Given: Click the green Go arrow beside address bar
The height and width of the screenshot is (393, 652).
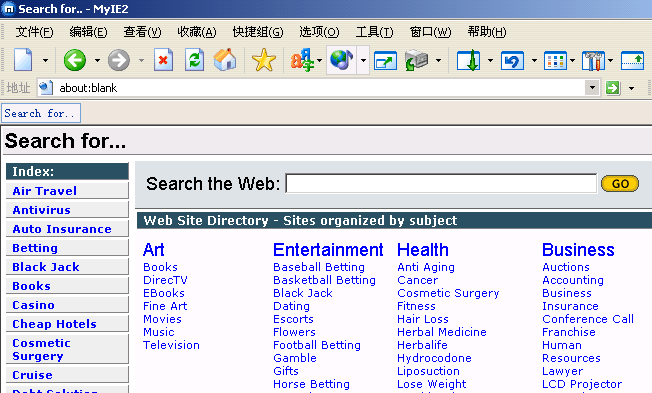Looking at the screenshot, I should 613,88.
